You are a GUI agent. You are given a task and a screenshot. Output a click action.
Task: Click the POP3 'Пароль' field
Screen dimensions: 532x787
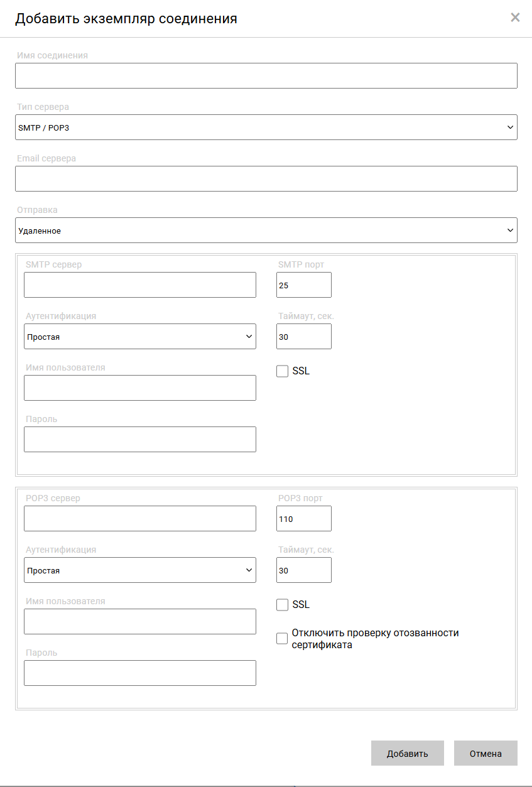click(139, 673)
